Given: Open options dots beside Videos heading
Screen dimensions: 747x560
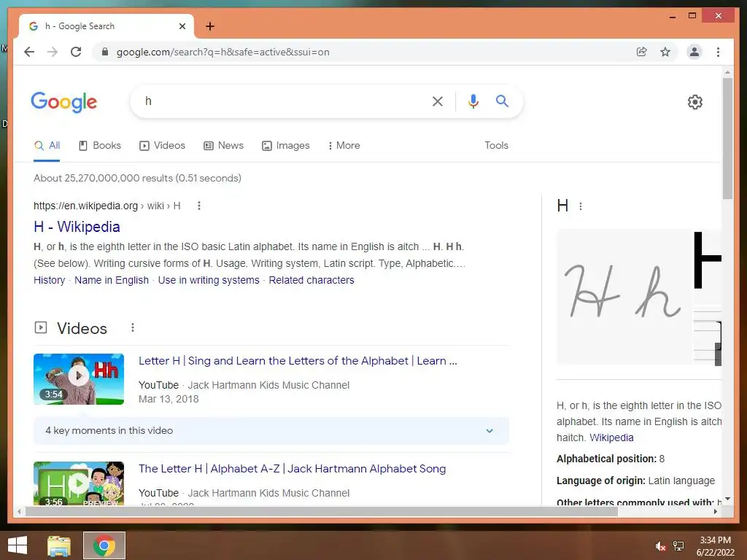Looking at the screenshot, I should pyautogui.click(x=133, y=327).
